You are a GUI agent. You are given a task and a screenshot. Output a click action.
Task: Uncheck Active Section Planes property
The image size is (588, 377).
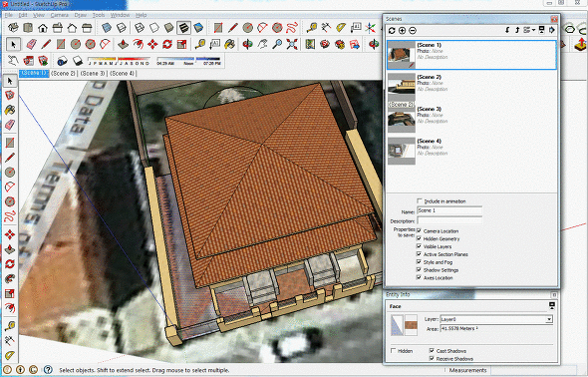click(x=419, y=254)
